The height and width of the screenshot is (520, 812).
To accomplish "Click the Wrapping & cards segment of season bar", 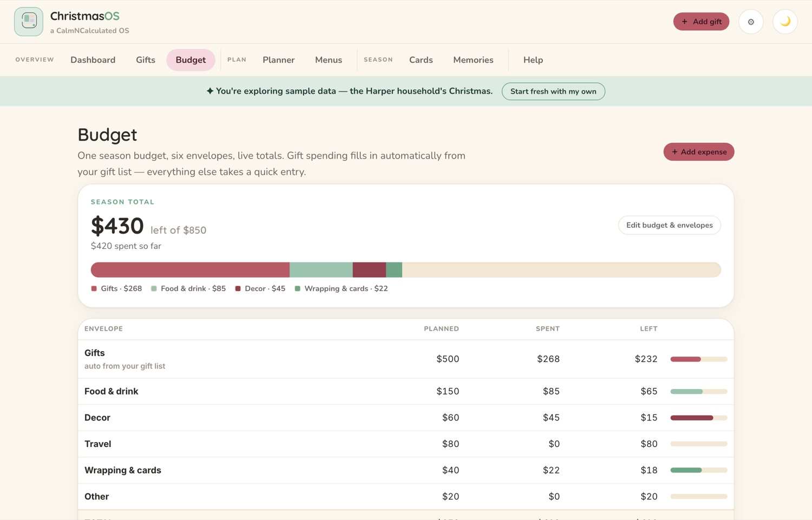I will point(394,269).
